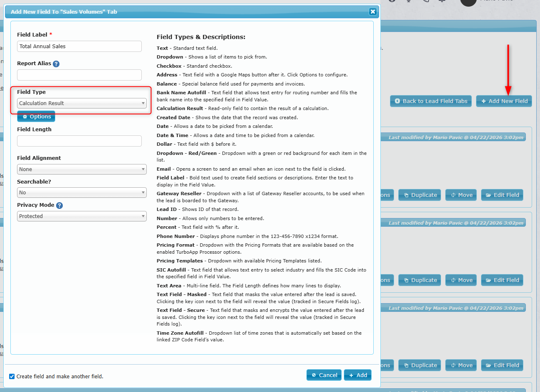The width and height of the screenshot is (540, 392).
Task: Click the first Move button
Action: [461, 195]
